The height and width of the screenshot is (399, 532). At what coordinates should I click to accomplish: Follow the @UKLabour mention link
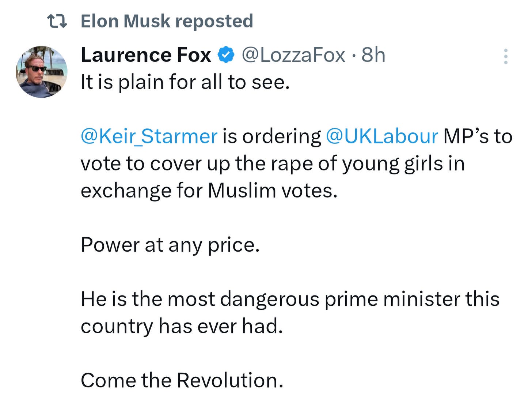click(381, 136)
